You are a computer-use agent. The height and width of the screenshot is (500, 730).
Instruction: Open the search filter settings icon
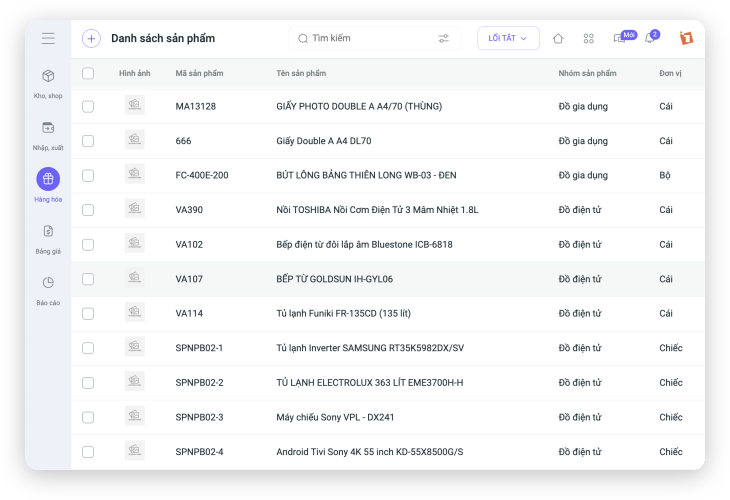[x=443, y=39]
